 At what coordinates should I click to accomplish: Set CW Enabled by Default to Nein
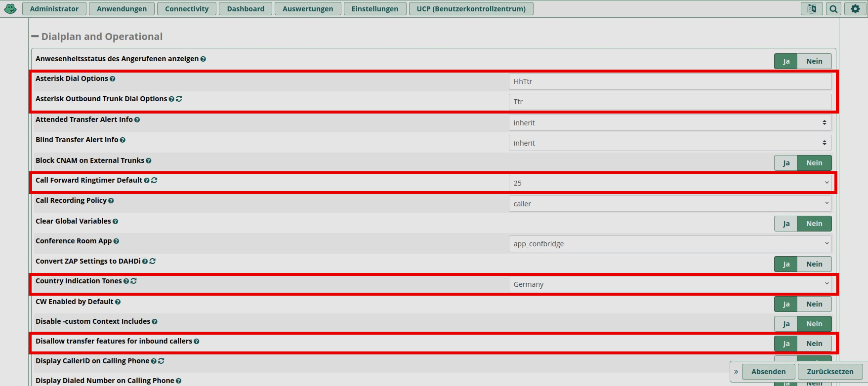[814, 304]
